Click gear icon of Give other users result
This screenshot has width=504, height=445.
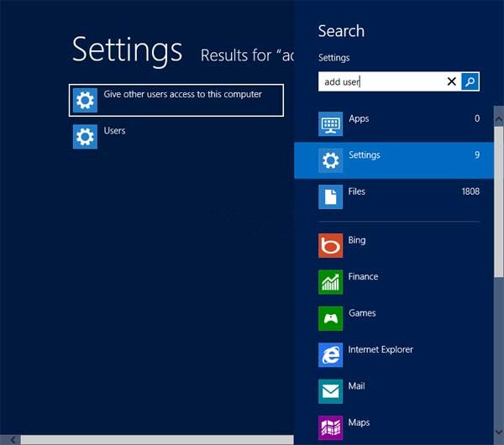click(x=85, y=100)
